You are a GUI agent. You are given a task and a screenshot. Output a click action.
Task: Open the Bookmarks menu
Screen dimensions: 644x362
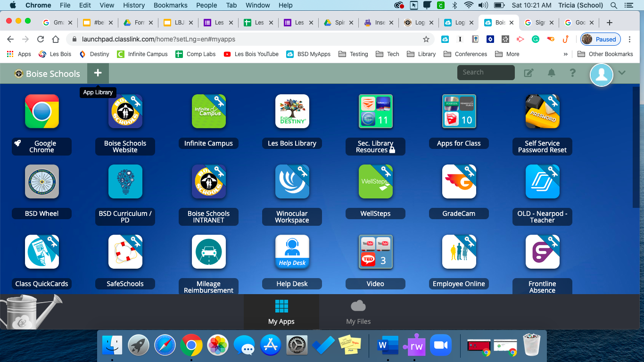(x=171, y=5)
